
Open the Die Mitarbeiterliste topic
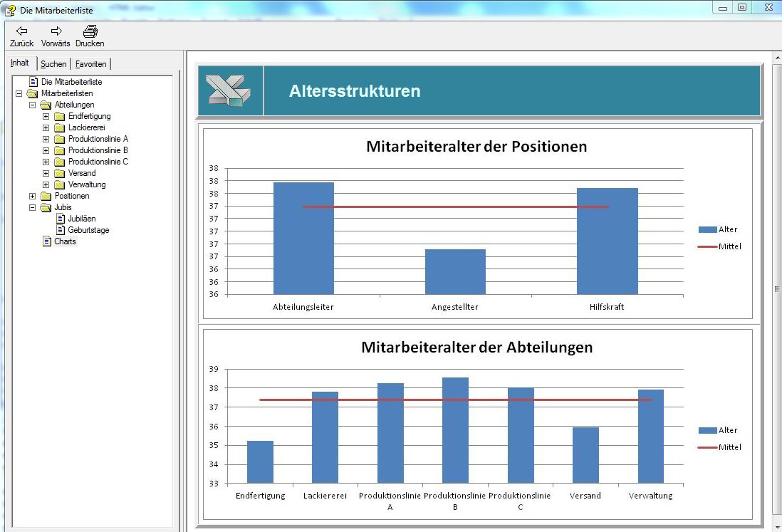click(x=71, y=82)
